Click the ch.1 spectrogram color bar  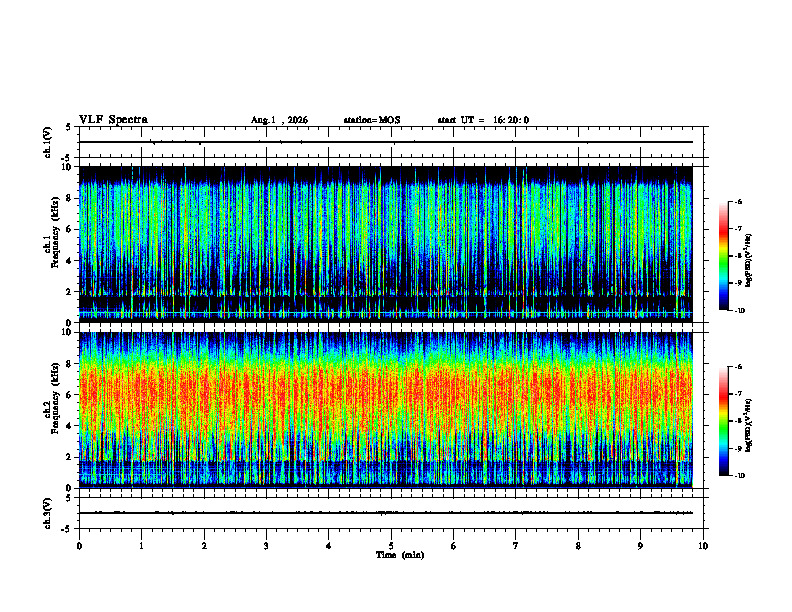coord(723,256)
